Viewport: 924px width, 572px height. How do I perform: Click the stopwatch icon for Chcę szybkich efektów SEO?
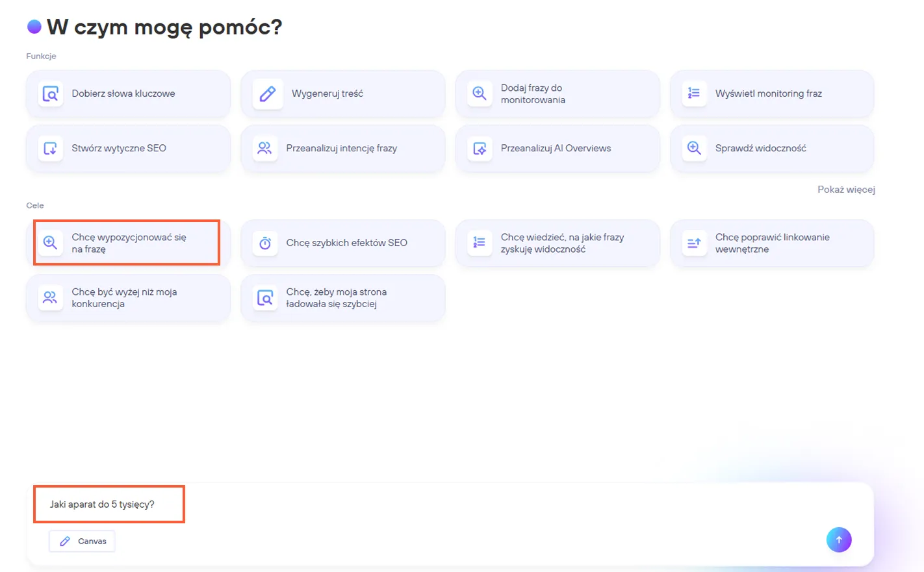point(265,243)
